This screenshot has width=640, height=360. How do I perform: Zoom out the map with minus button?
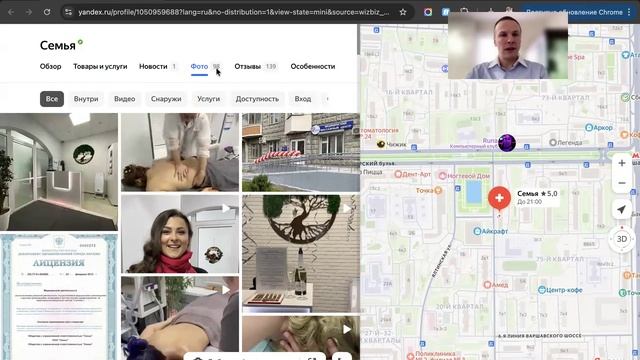[622, 183]
